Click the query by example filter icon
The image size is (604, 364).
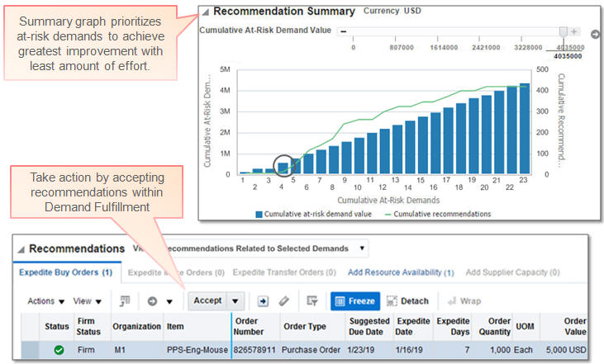[312, 301]
